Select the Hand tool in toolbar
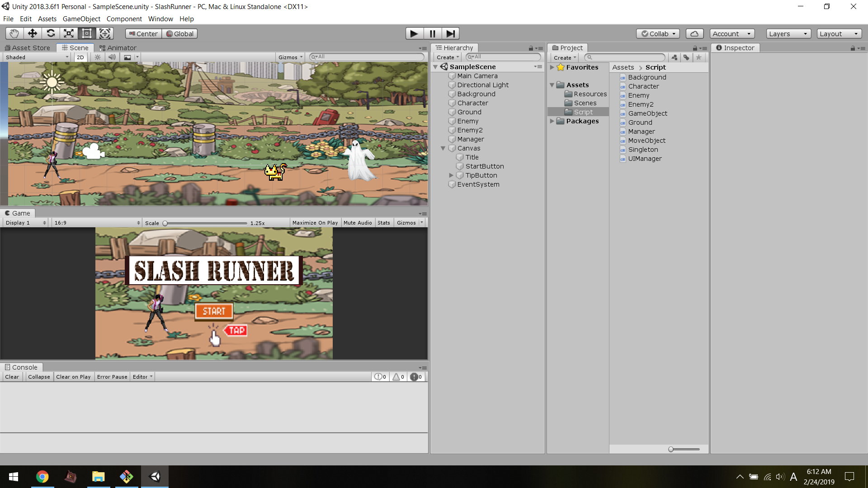The height and width of the screenshot is (488, 868). 14,33
